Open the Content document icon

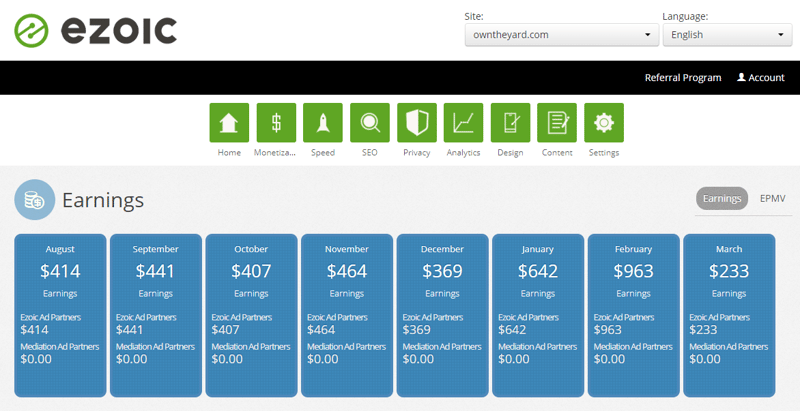point(557,123)
